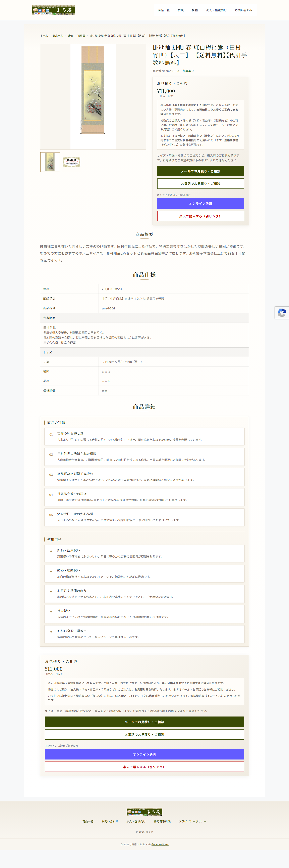Open お問い合わせ in the header navigation

244,10
